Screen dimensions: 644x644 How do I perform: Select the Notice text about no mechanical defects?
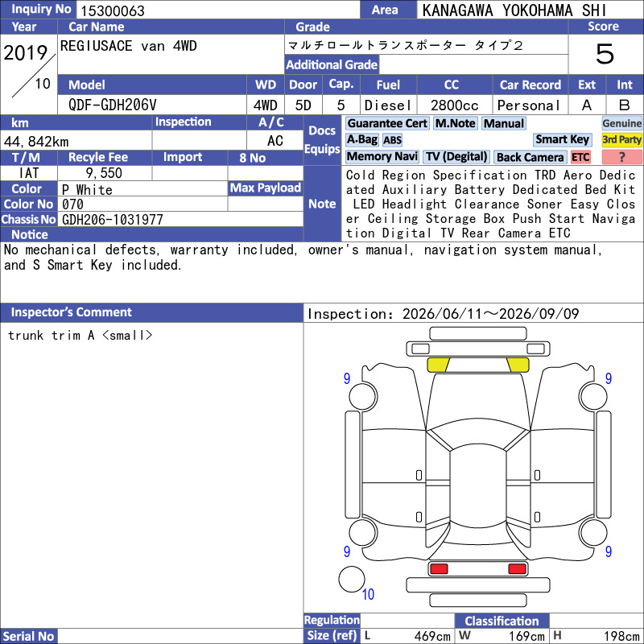click(303, 257)
